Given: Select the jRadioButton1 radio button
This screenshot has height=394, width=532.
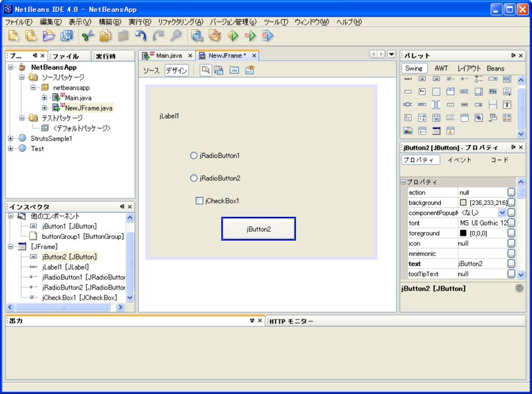Looking at the screenshot, I should [194, 156].
